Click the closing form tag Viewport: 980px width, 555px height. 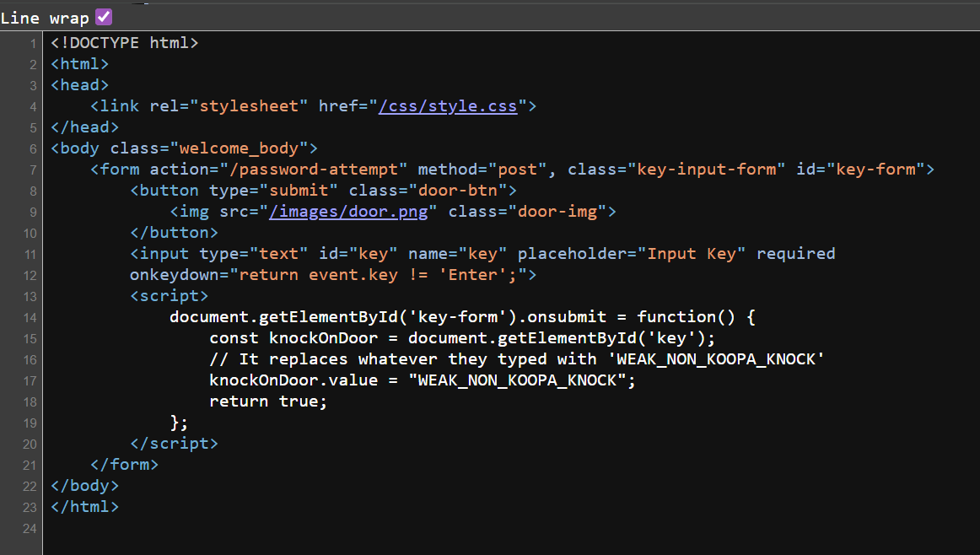(x=124, y=464)
